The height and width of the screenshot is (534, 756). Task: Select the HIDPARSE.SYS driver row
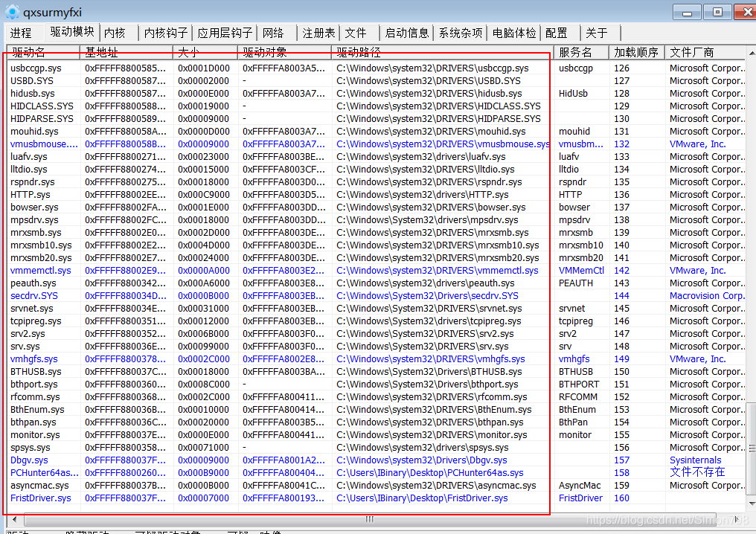(377, 118)
